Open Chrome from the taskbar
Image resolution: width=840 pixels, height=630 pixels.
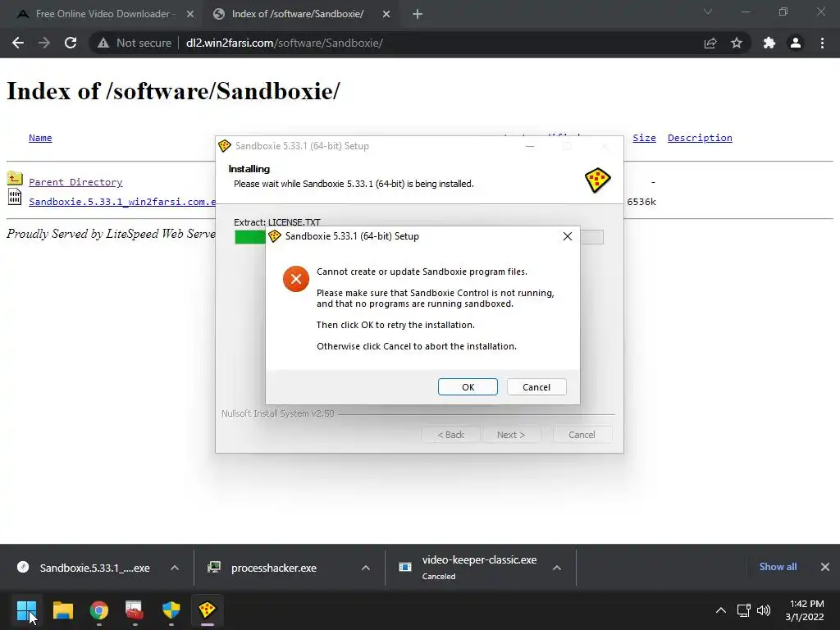coord(99,609)
